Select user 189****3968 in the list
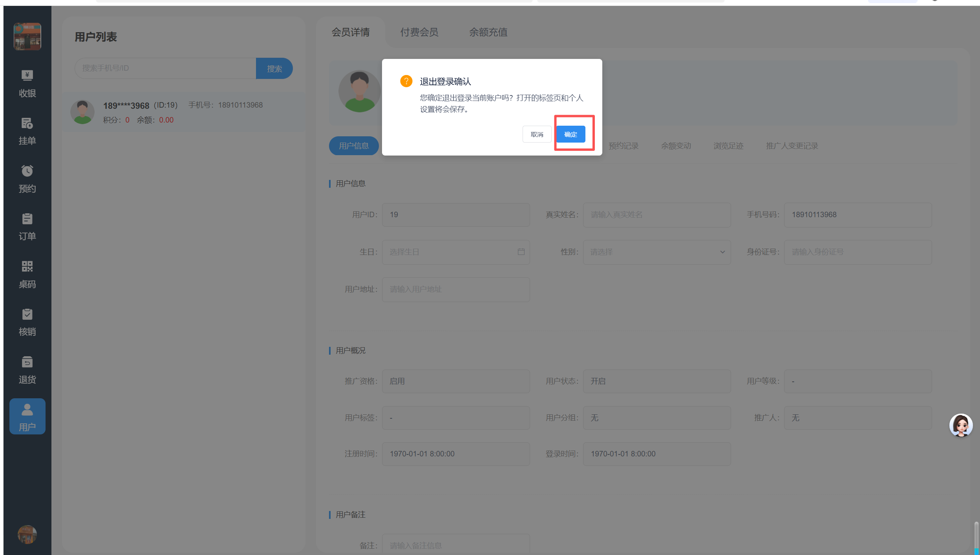The image size is (980, 555). click(x=183, y=112)
